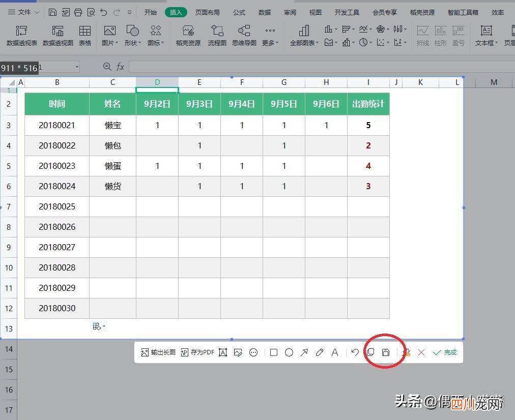Click the 9月4日 header cell
The height and width of the screenshot is (420, 515).
tap(242, 104)
